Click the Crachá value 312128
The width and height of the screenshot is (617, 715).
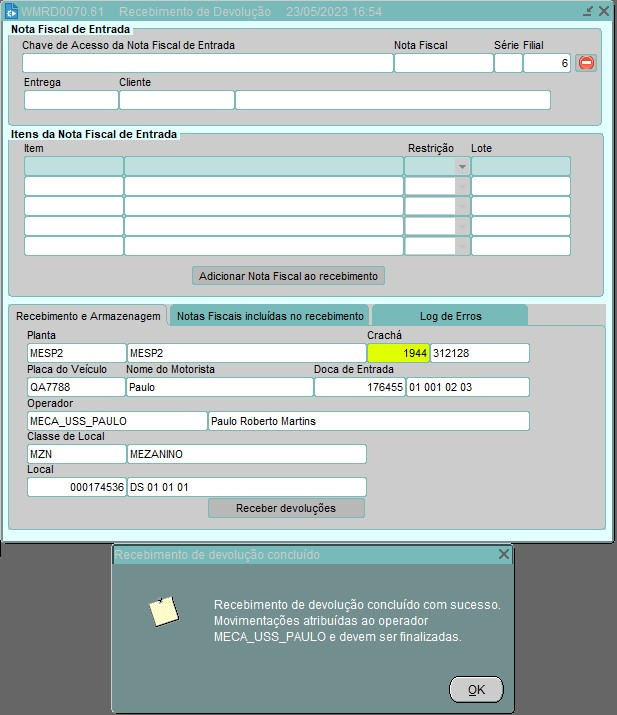click(x=480, y=353)
